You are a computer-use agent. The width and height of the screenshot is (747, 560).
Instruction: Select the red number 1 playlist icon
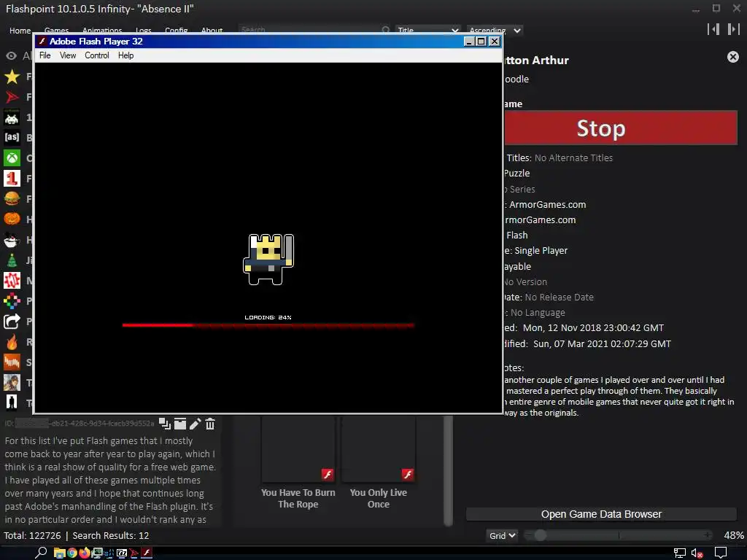click(x=12, y=179)
